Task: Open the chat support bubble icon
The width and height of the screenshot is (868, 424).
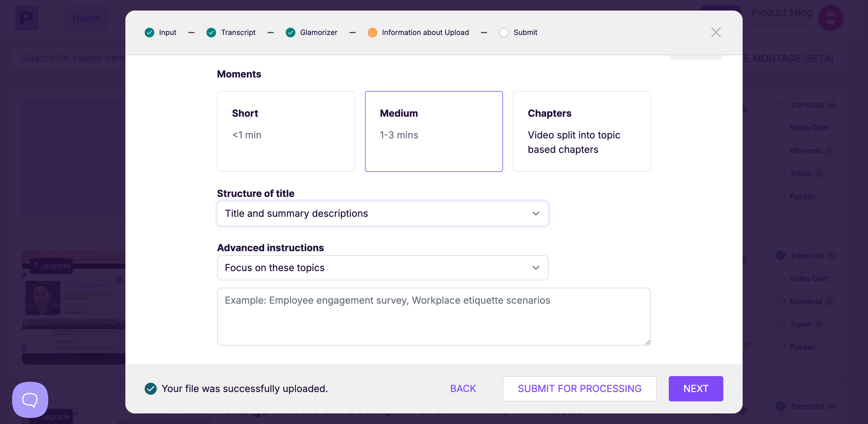Action: click(30, 400)
